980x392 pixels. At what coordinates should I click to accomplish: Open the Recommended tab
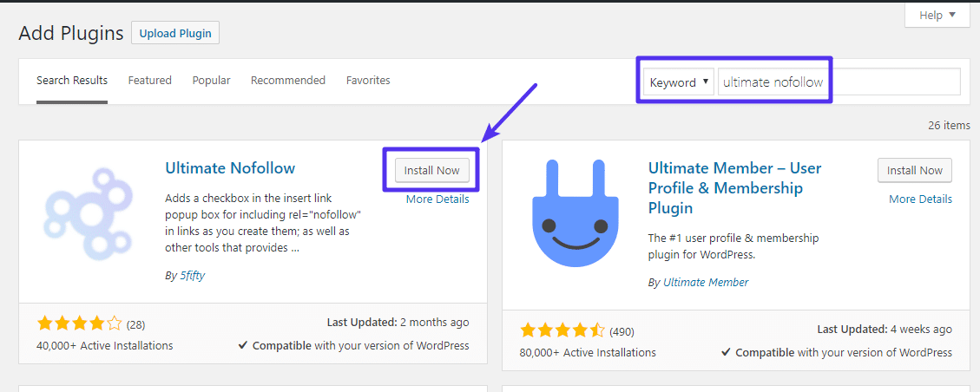(x=287, y=80)
